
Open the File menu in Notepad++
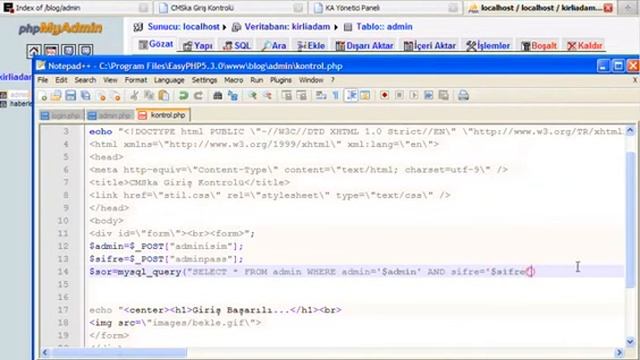coord(42,80)
